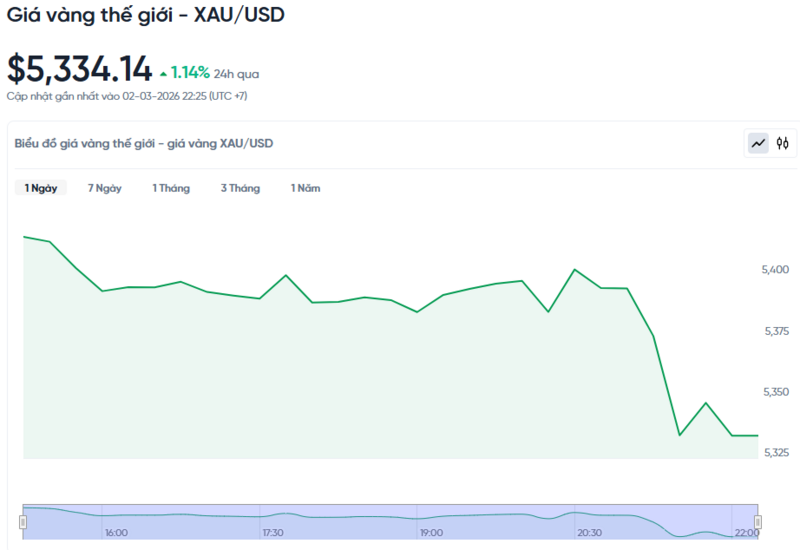
Task: Select the 1 Ngày time range
Action: click(x=41, y=188)
